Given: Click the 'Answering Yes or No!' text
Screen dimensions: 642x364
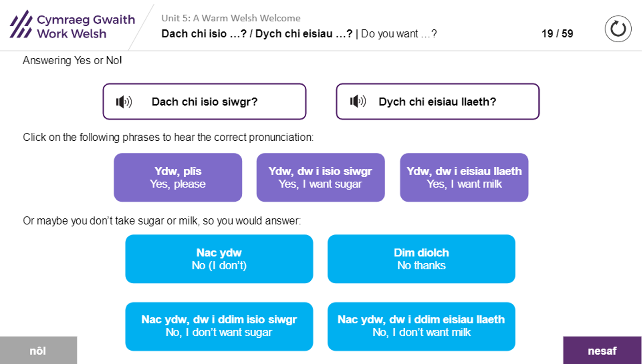Looking at the screenshot, I should (72, 61).
